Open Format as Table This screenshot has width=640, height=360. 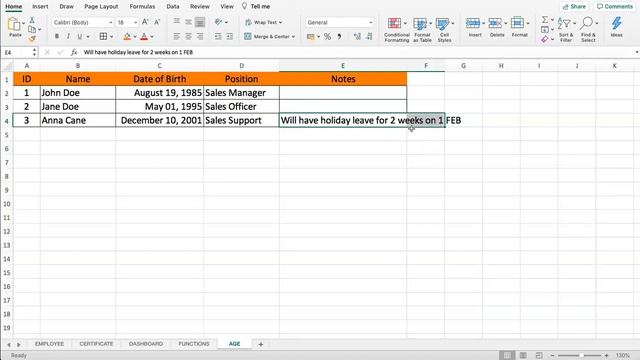422,30
